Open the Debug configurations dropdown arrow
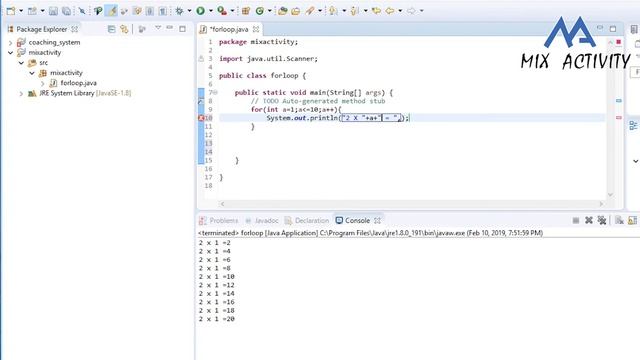Viewport: 640px width, 360px height. point(189,11)
